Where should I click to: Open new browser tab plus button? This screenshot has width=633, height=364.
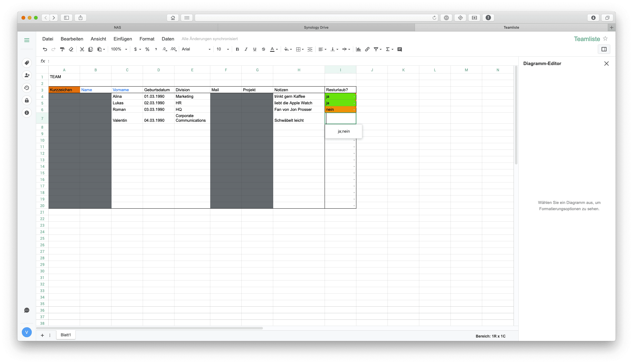[x=612, y=27]
